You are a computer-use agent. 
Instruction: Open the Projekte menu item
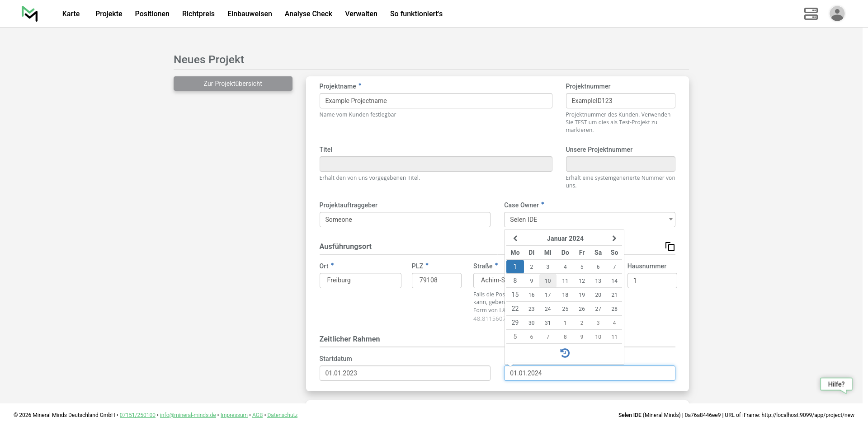click(108, 14)
